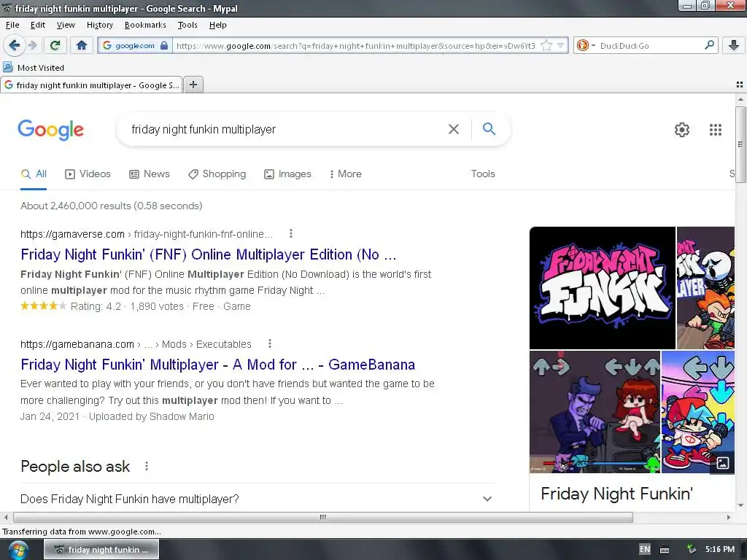
Task: Select the All results tab
Action: point(34,174)
